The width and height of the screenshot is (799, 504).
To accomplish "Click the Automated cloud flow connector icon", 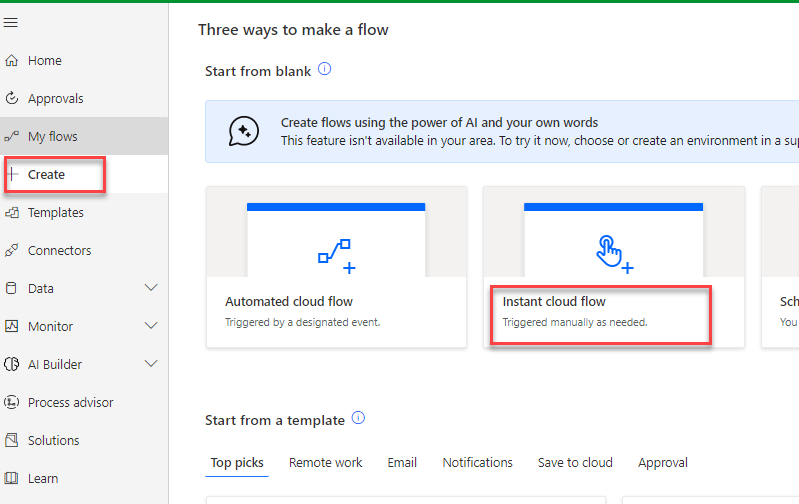I will (x=336, y=256).
